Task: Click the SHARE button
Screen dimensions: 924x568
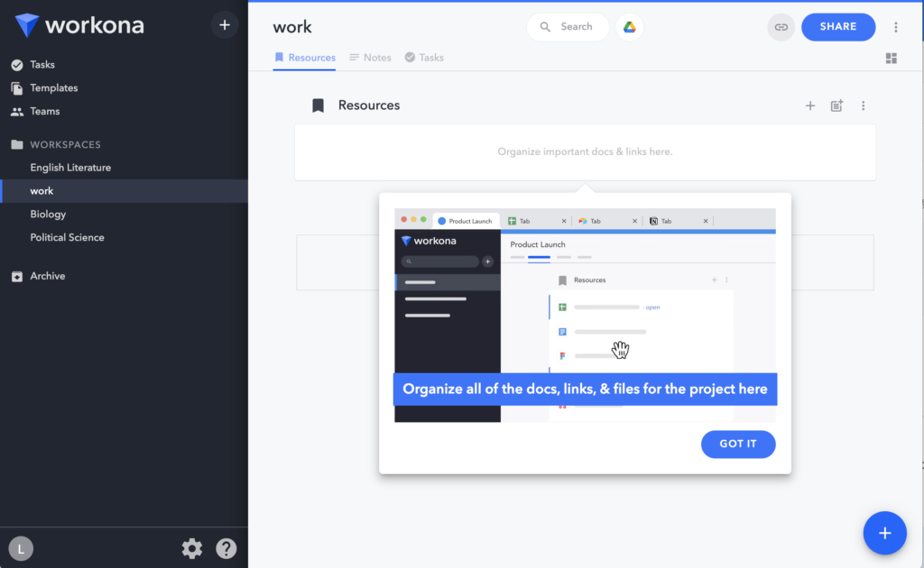Action: pos(838,27)
